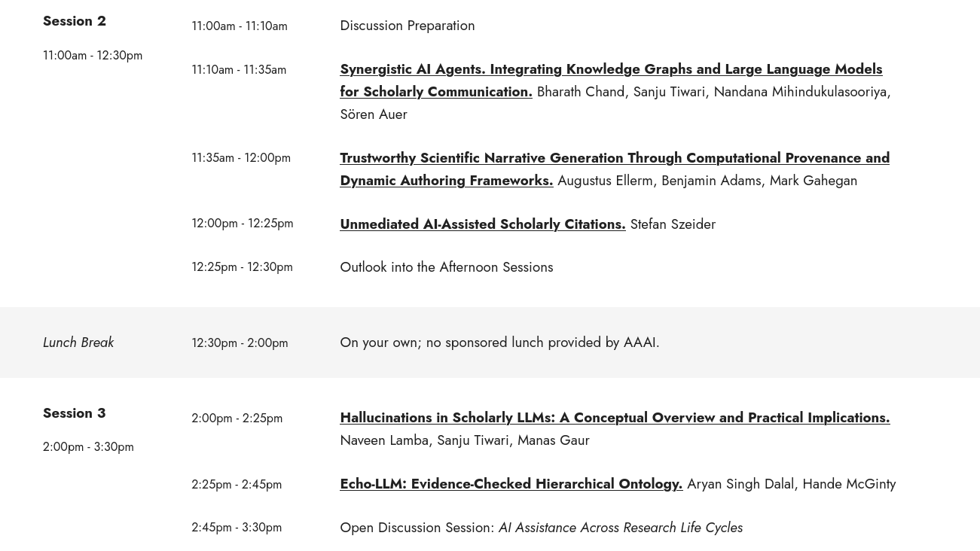Open Unmediated AI-Assisted Scholarly Citations link

[482, 224]
